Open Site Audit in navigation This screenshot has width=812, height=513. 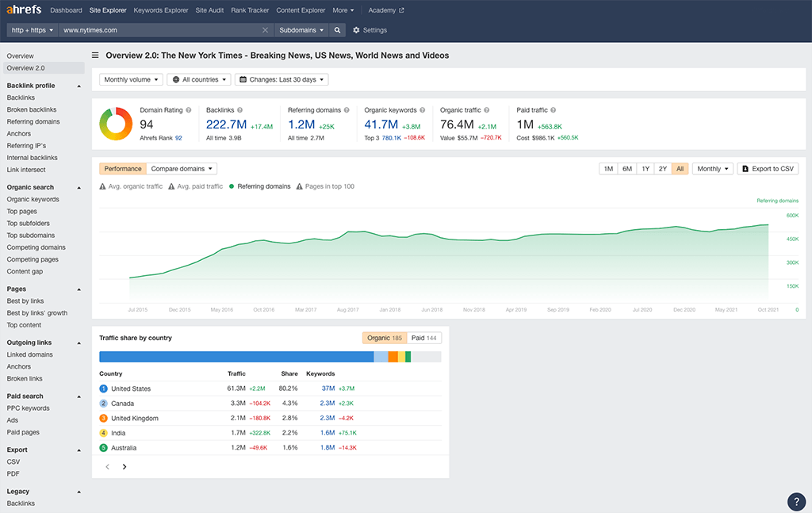tap(209, 10)
